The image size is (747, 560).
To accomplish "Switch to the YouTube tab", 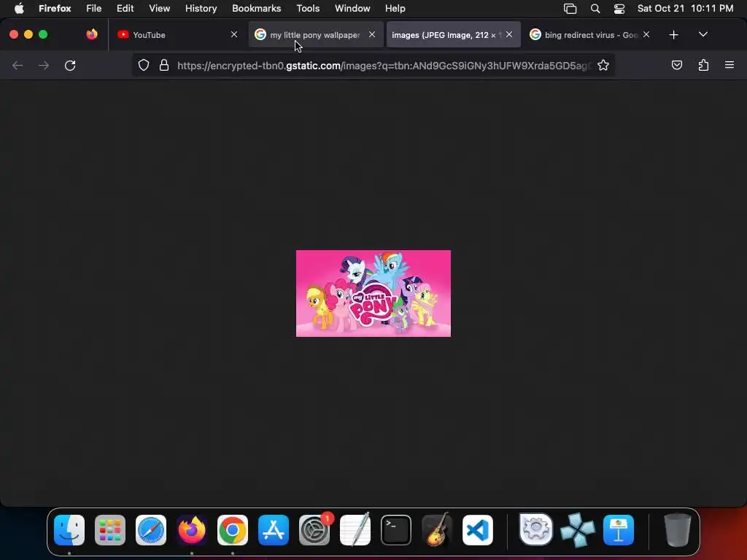I will pyautogui.click(x=178, y=35).
